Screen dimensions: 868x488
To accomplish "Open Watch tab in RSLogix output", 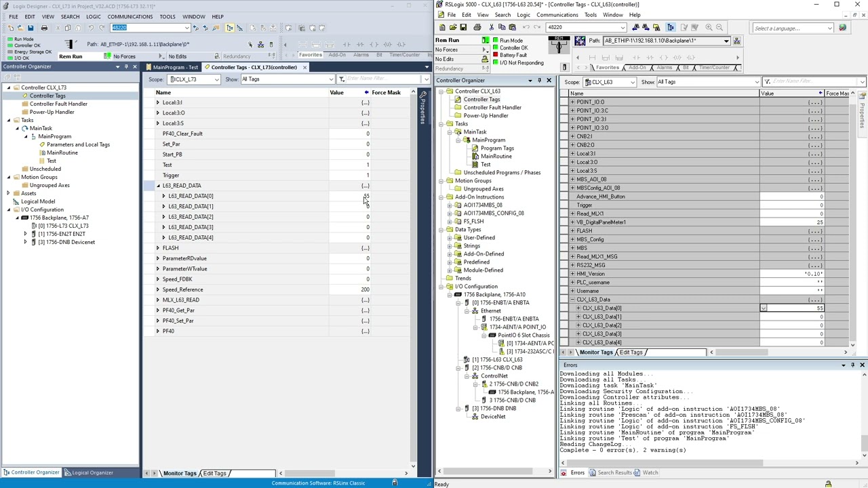I will click(646, 472).
